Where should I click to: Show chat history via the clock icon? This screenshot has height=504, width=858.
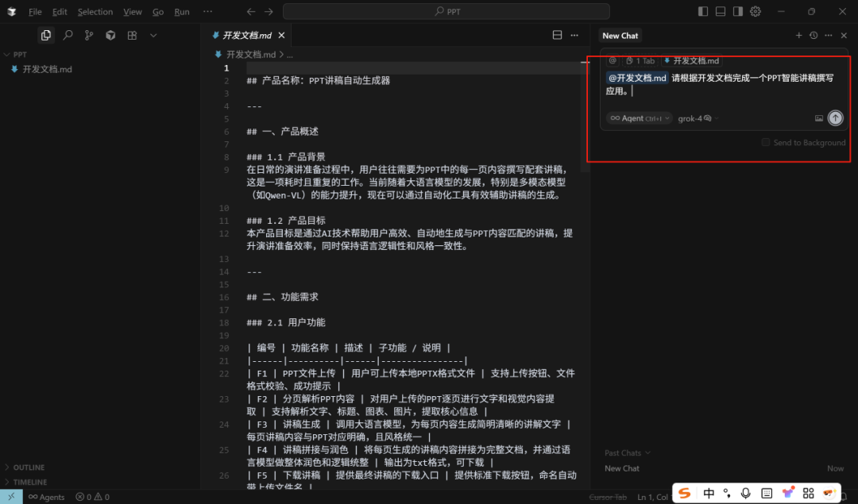814,35
